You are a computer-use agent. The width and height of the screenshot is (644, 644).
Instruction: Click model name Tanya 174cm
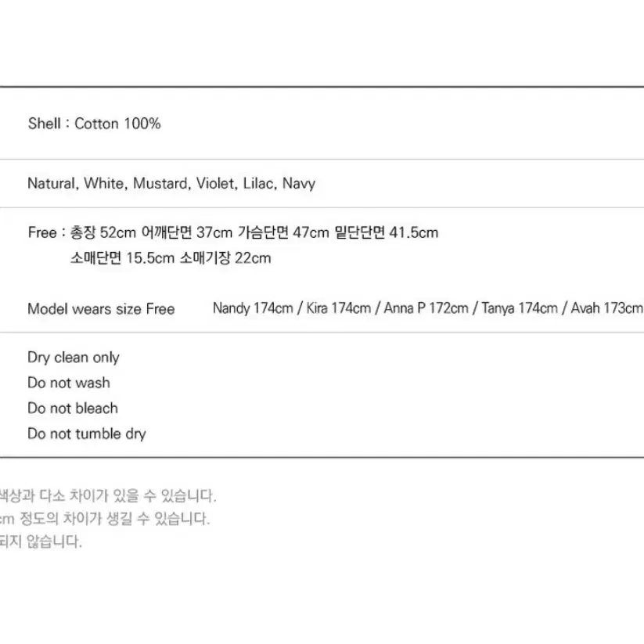click(520, 308)
